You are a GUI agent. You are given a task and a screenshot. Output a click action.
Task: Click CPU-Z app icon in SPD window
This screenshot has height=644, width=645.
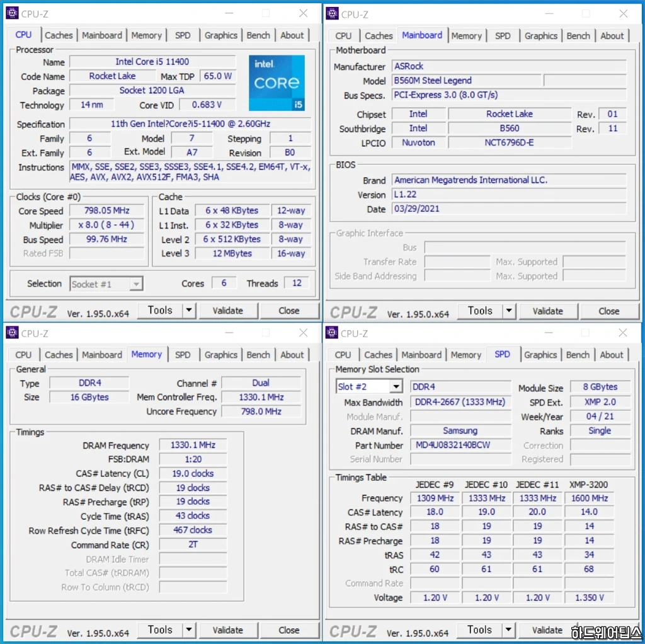pyautogui.click(x=331, y=333)
